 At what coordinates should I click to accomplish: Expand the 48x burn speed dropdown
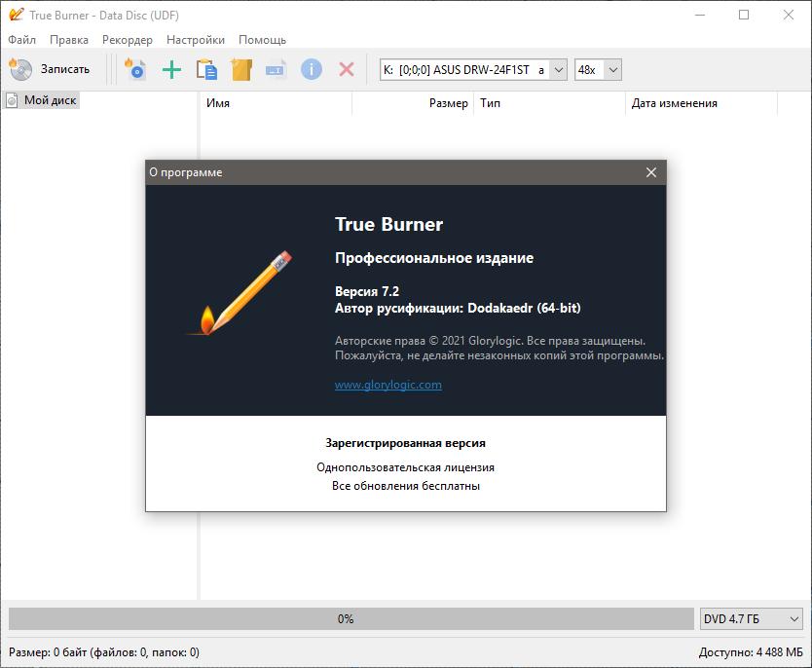598,70
